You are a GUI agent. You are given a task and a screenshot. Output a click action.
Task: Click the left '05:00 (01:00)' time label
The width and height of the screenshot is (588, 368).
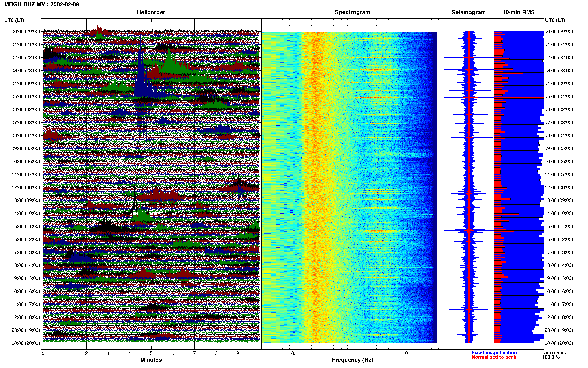coord(26,96)
